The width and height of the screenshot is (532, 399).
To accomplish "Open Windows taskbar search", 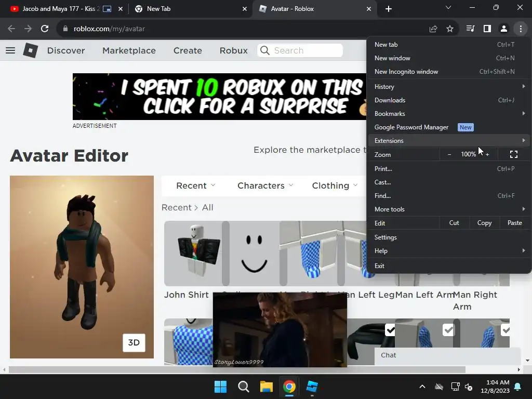I will coord(243,387).
